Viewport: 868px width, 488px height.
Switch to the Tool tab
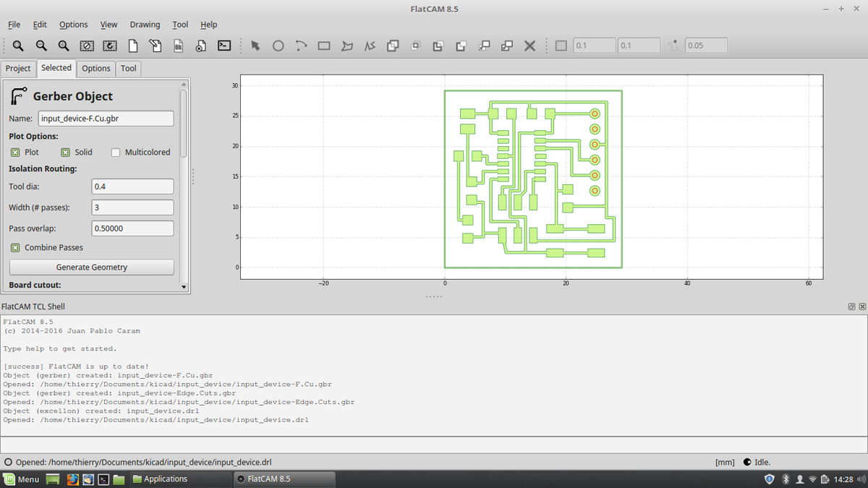(129, 69)
